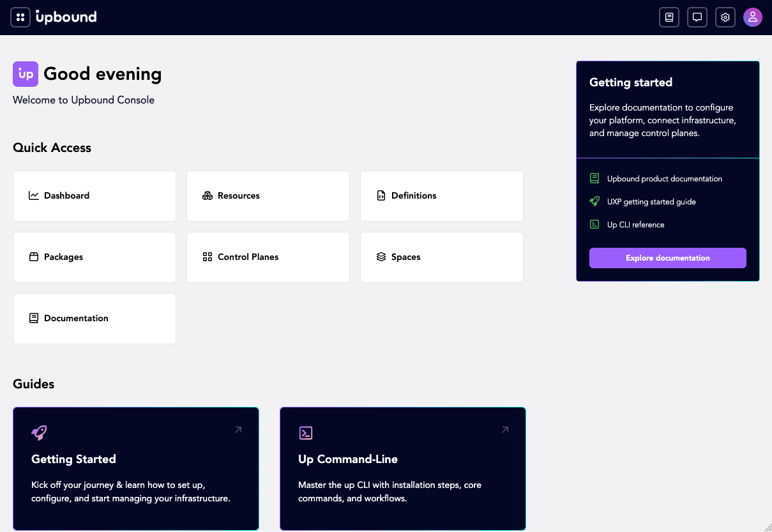Click the external arrow on Getting Started guide
Viewport: 772px width, 532px height.
pos(238,430)
